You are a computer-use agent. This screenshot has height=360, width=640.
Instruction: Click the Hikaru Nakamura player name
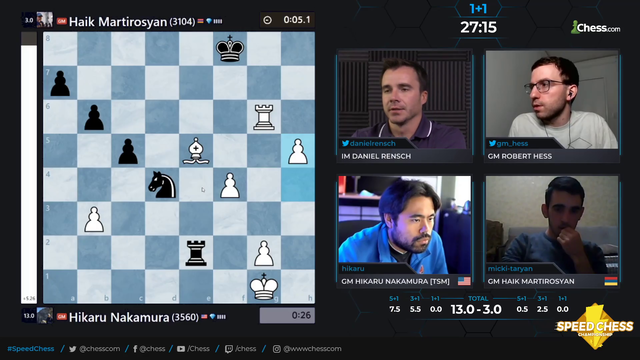click(x=119, y=317)
